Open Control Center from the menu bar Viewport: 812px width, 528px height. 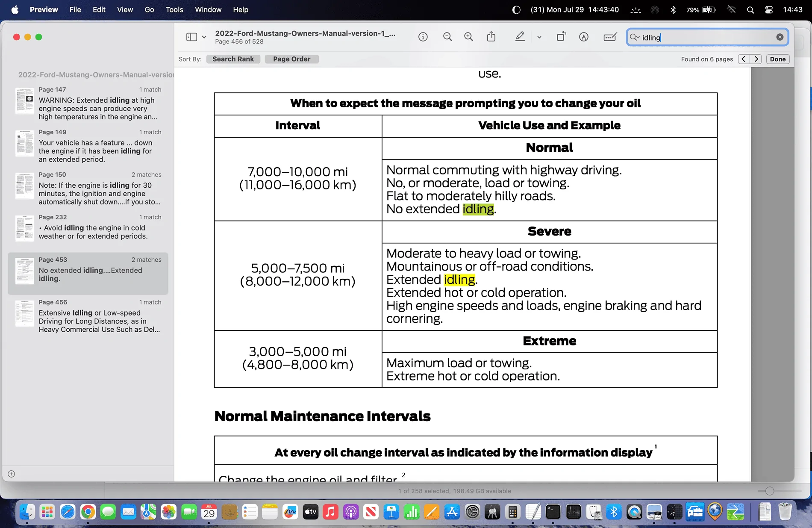tap(769, 10)
